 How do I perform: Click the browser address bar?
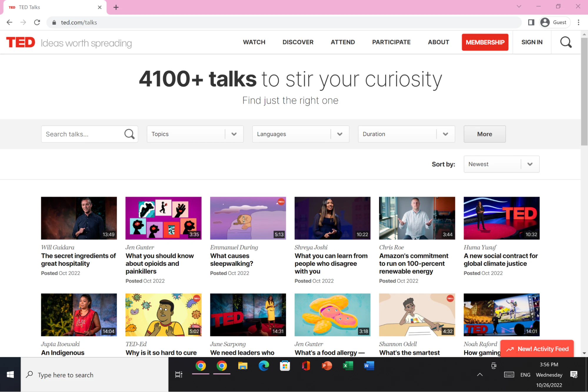click(x=284, y=22)
